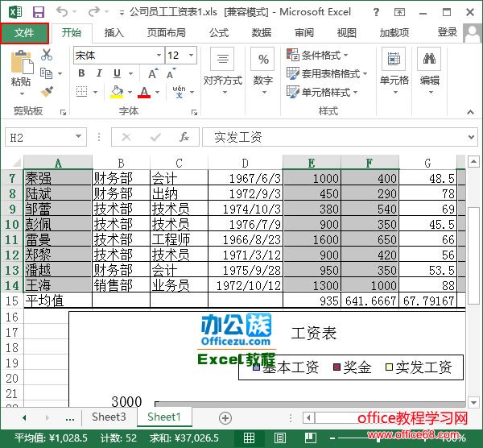Switch to the 加载项 Add-ins tab
483x448 pixels.
pos(394,32)
